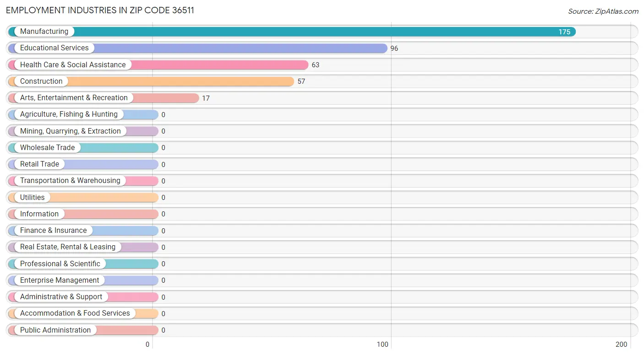Click Finance & Insurance label
Screen dimensions: 644x355
click(x=53, y=231)
